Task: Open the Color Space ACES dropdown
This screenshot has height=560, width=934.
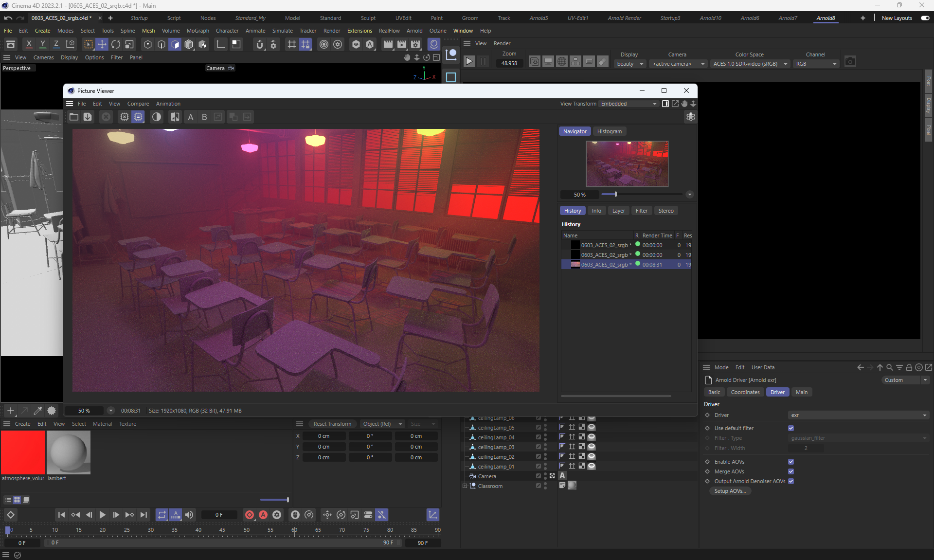Action: [749, 64]
